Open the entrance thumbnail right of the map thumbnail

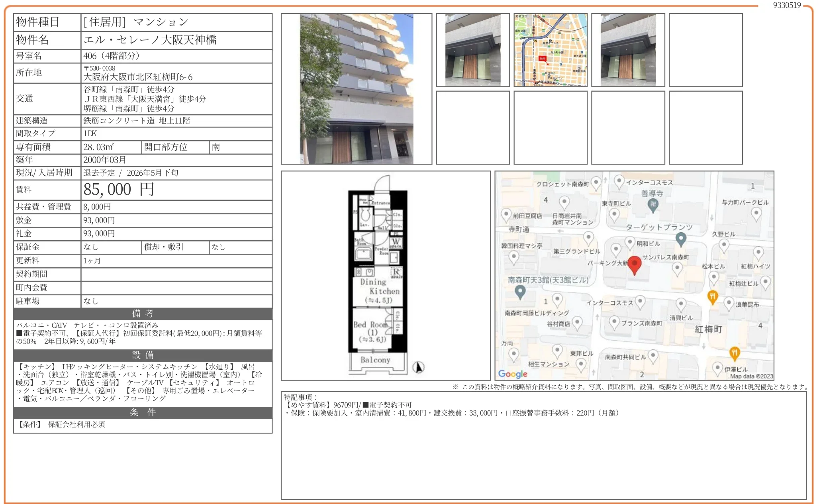click(x=628, y=50)
